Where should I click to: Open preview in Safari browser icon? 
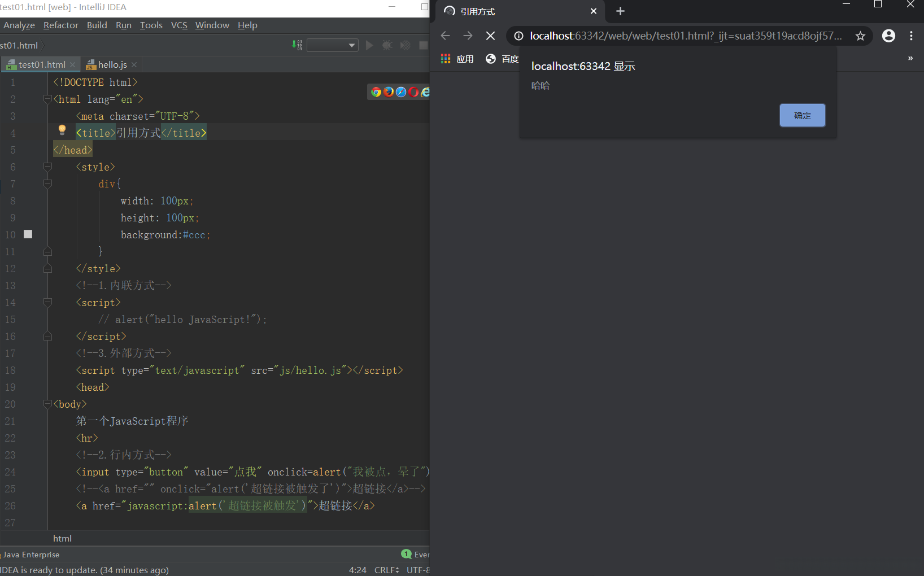coord(401,92)
